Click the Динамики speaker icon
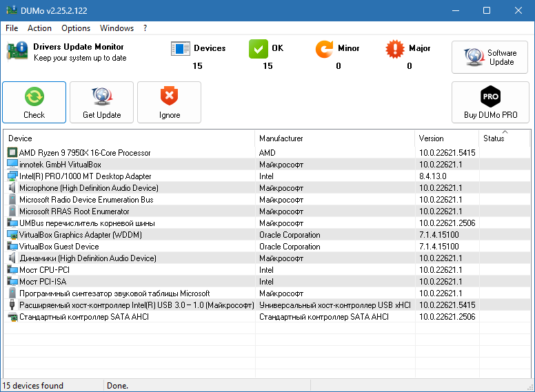 coord(12,258)
